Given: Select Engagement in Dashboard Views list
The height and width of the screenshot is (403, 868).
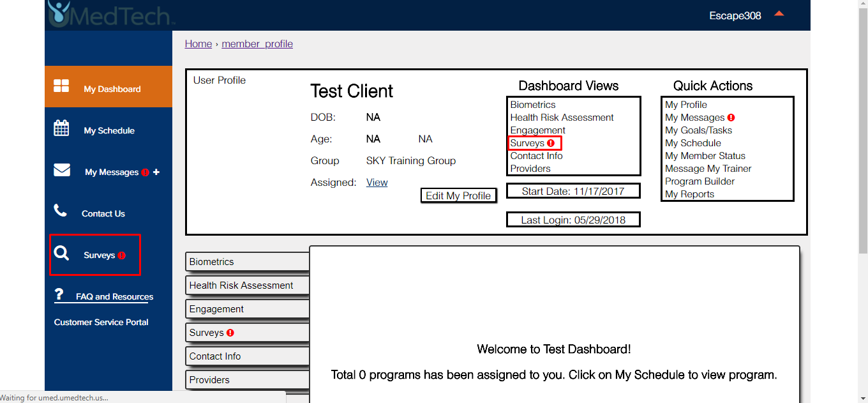Looking at the screenshot, I should coord(538,130).
